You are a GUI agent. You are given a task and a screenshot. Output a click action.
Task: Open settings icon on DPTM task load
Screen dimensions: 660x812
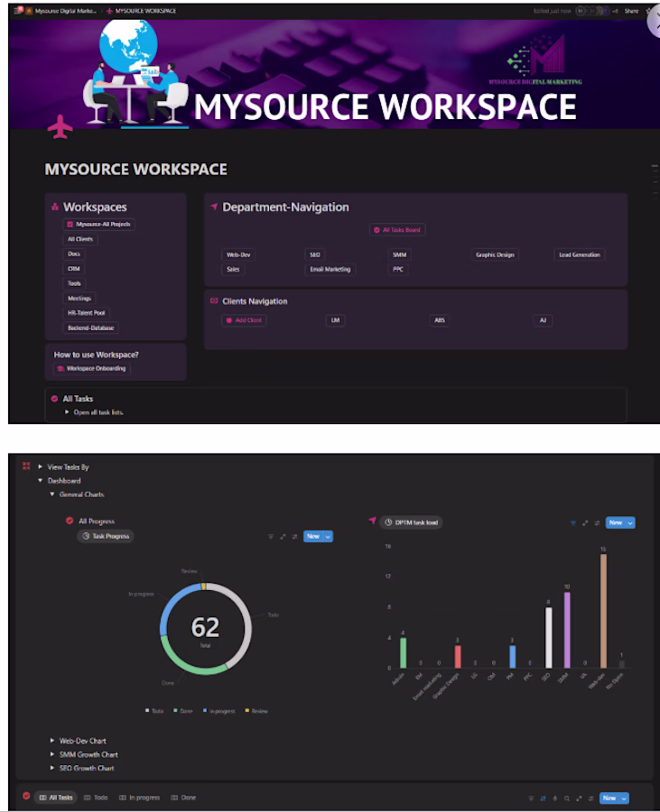[597, 523]
